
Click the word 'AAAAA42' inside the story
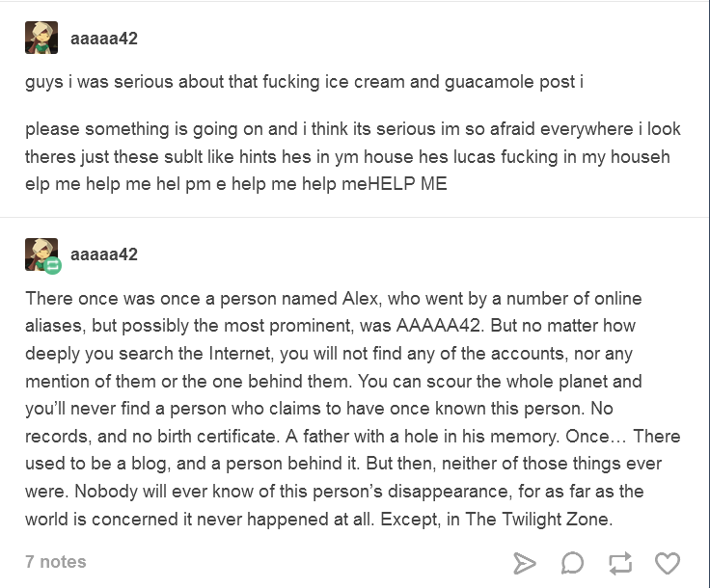click(x=440, y=326)
